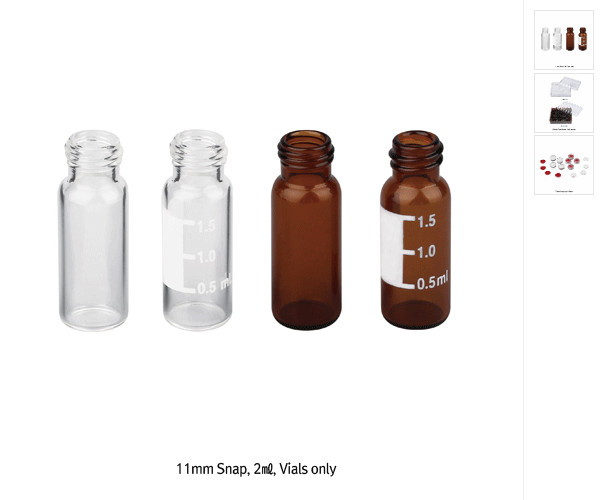
Task: Click the 1.5 marking on clear vial
Action: (207, 227)
